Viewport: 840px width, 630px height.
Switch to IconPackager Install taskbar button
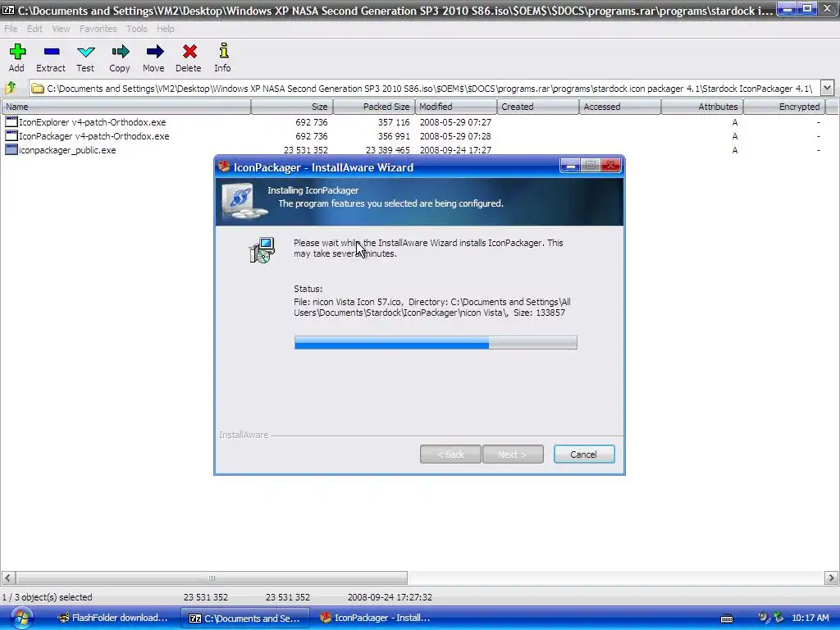coord(375,618)
